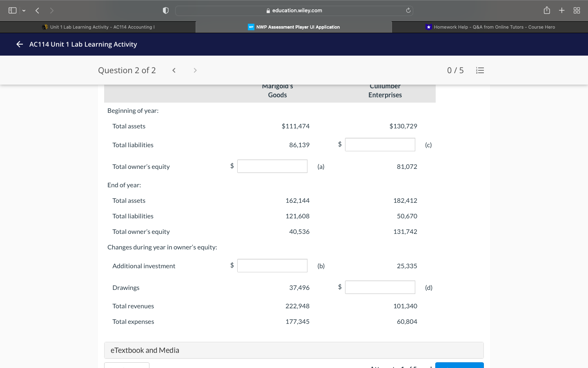Click the next question arrow

click(x=195, y=70)
